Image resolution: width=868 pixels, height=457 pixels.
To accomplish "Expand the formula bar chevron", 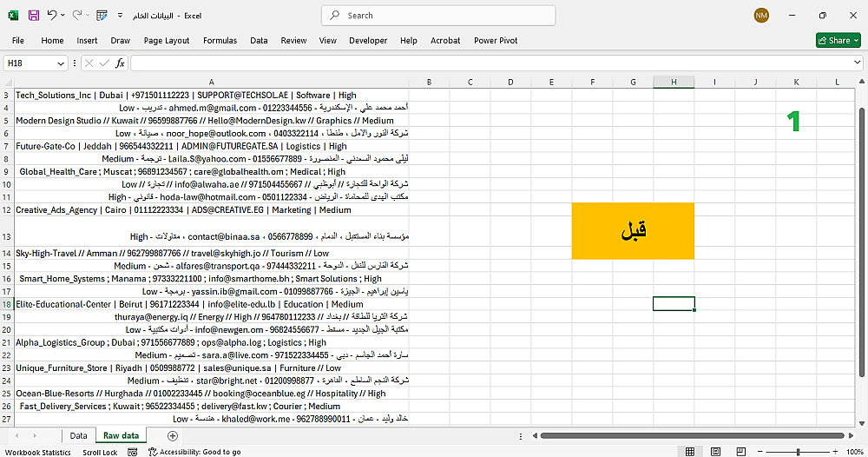I will [x=857, y=63].
